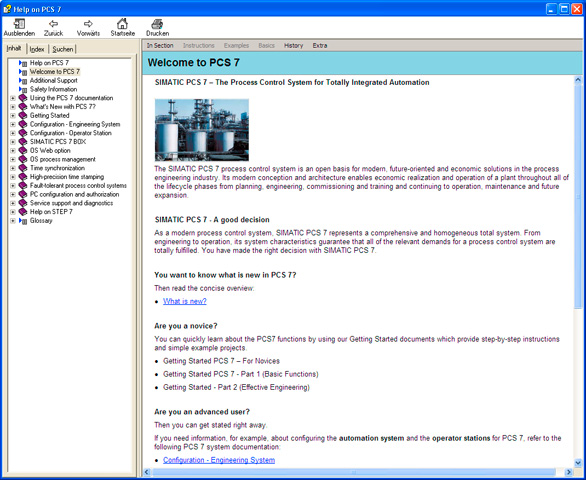Click book icon beside Getting Started

pos(23,116)
